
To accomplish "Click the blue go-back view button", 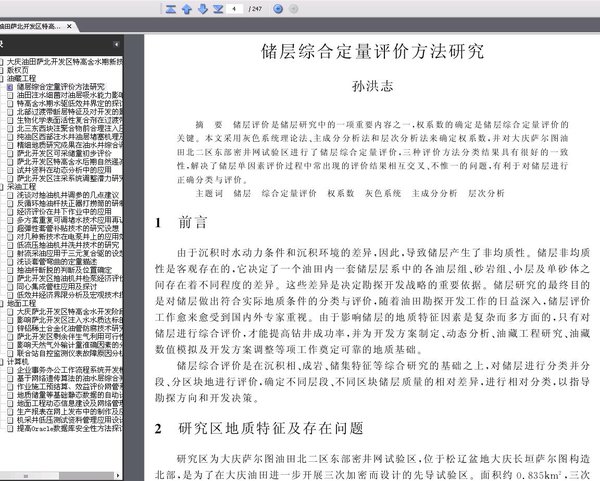I will pos(278,9).
